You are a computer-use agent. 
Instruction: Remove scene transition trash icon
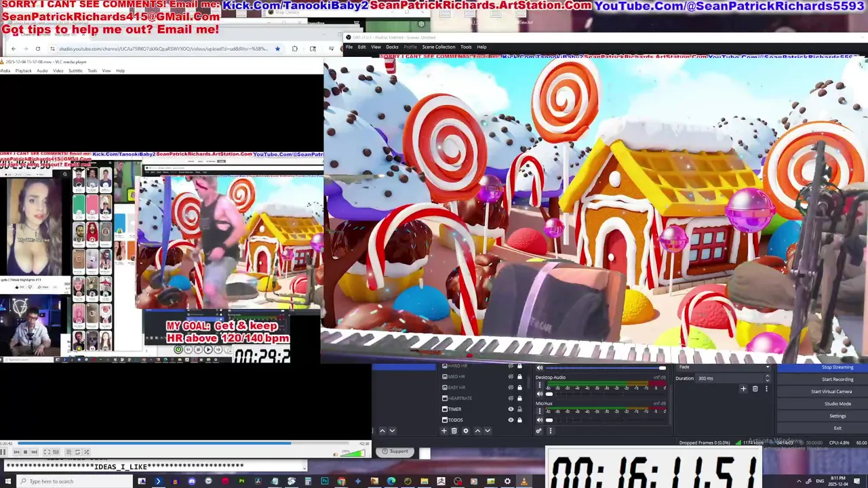tap(755, 389)
